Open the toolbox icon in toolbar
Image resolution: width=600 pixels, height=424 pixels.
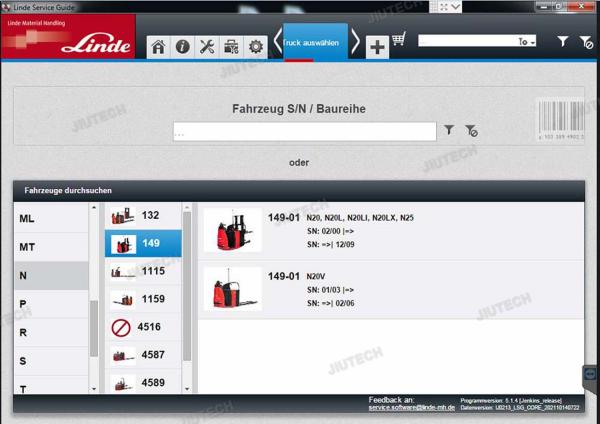231,47
